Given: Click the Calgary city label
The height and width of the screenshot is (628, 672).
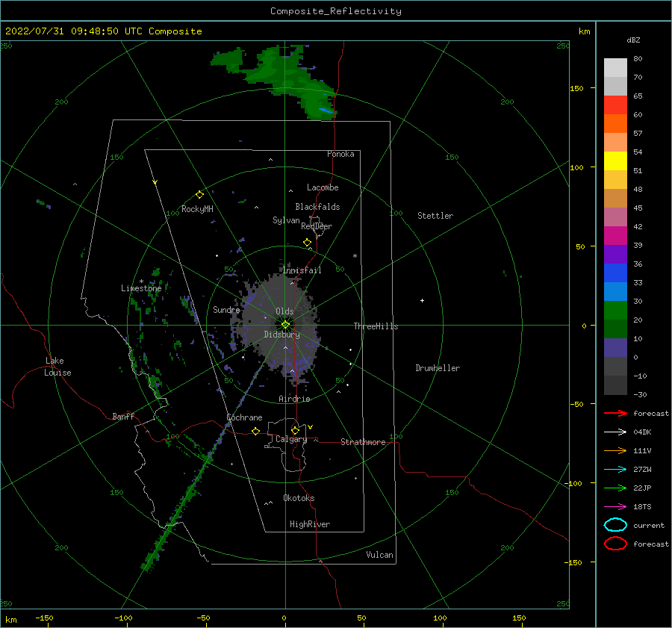Looking at the screenshot, I should click(291, 439).
